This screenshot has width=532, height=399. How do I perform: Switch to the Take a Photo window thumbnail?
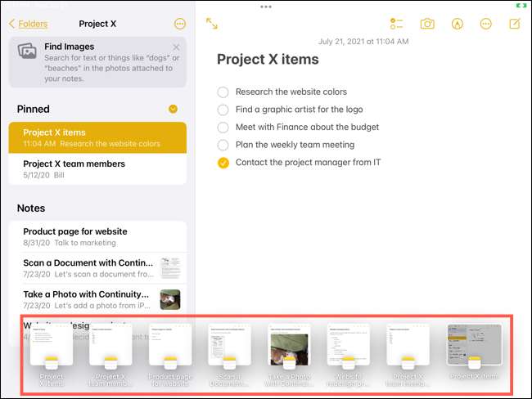[x=289, y=347]
